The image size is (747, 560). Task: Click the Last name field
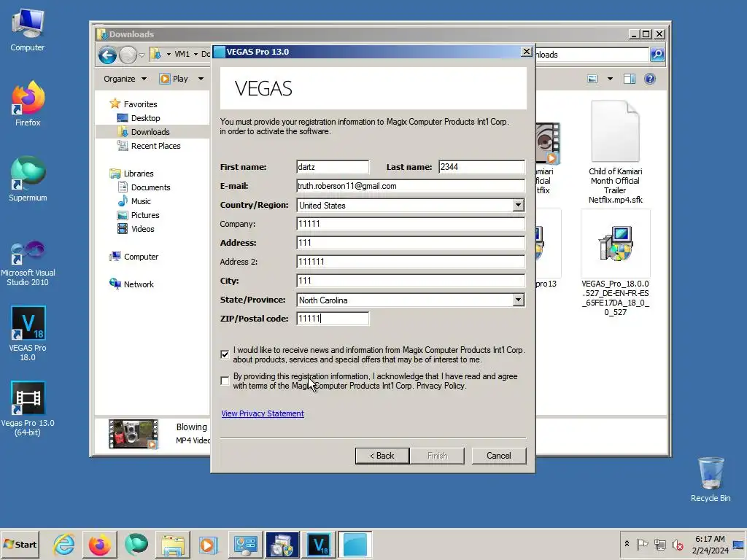481,167
